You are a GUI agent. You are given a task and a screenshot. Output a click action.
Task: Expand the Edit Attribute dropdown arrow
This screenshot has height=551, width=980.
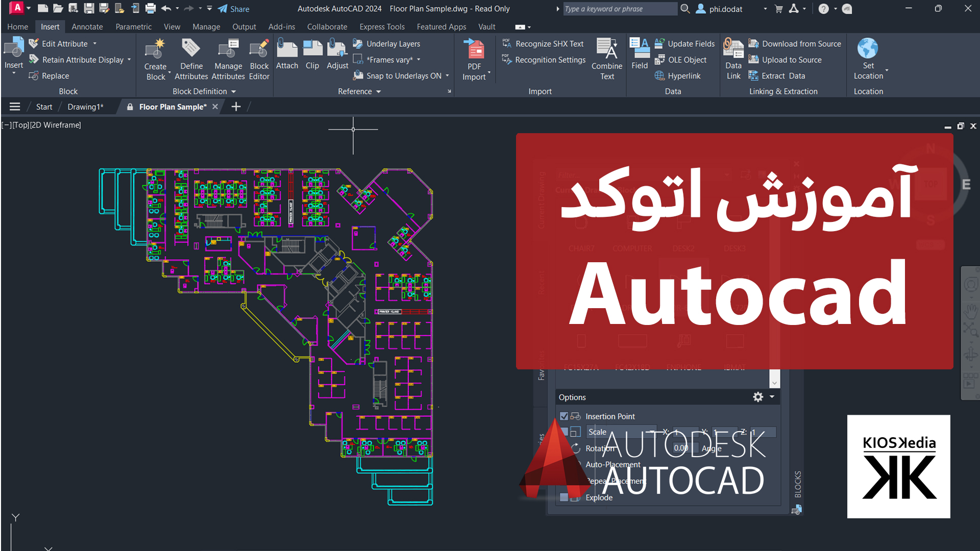[x=95, y=44]
